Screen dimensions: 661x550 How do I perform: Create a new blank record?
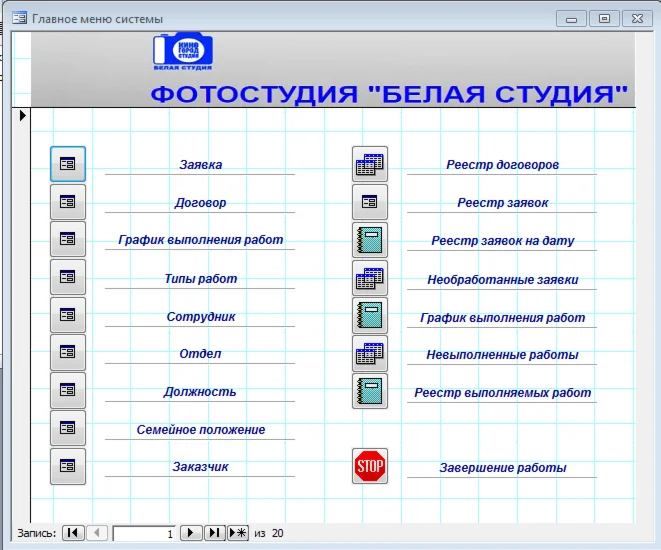[x=238, y=534]
